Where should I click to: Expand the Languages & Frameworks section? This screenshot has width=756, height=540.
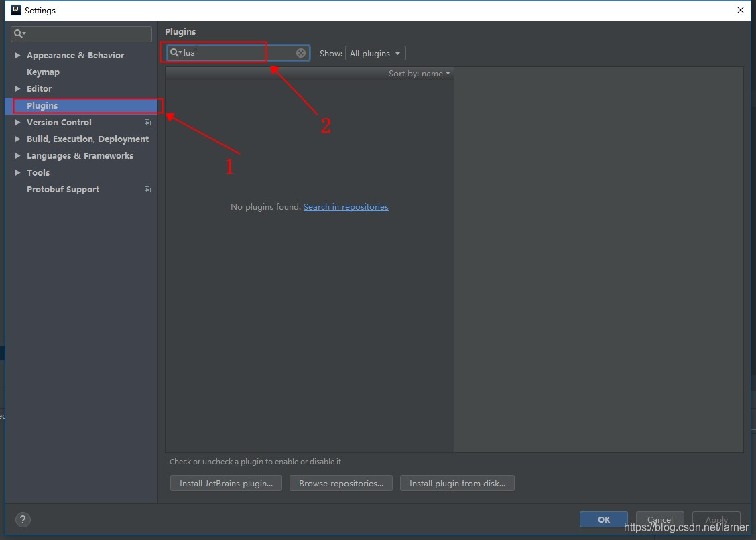18,155
